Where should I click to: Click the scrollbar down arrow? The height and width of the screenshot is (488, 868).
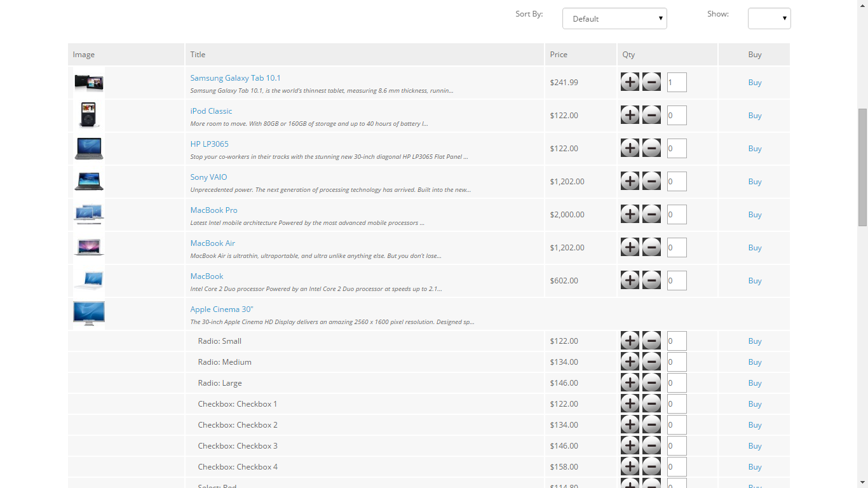[862, 482]
